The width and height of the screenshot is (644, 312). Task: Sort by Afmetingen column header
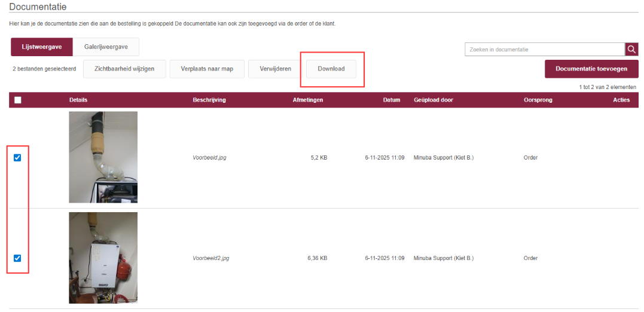click(307, 100)
